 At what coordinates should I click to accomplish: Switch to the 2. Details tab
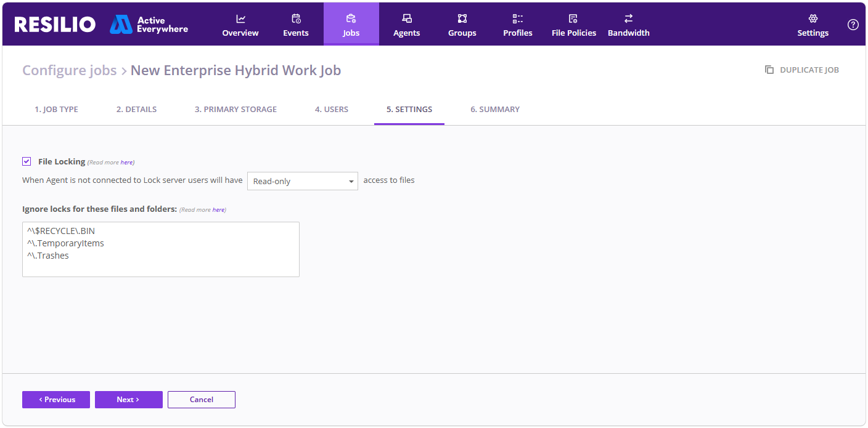(136, 109)
